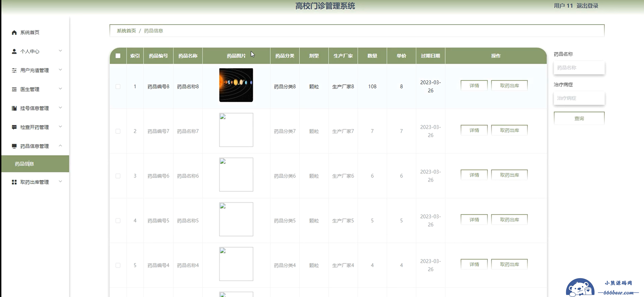Screen dimensions: 644x297
Task: Expand the 个人中心 menu chevron
Action: (60, 51)
